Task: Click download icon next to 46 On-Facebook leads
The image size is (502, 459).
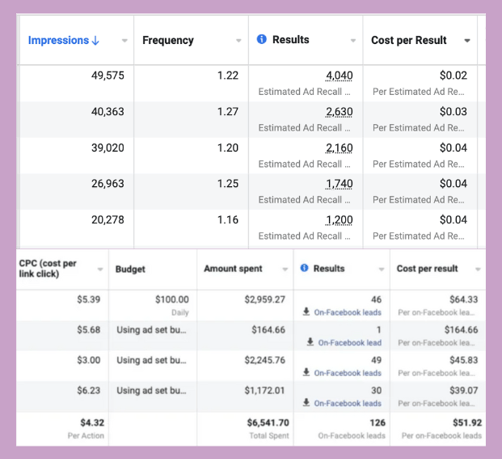Action: coord(306,312)
